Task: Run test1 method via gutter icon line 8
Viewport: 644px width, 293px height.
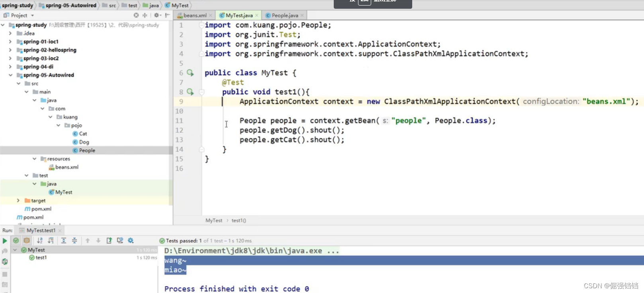Action: (x=190, y=92)
